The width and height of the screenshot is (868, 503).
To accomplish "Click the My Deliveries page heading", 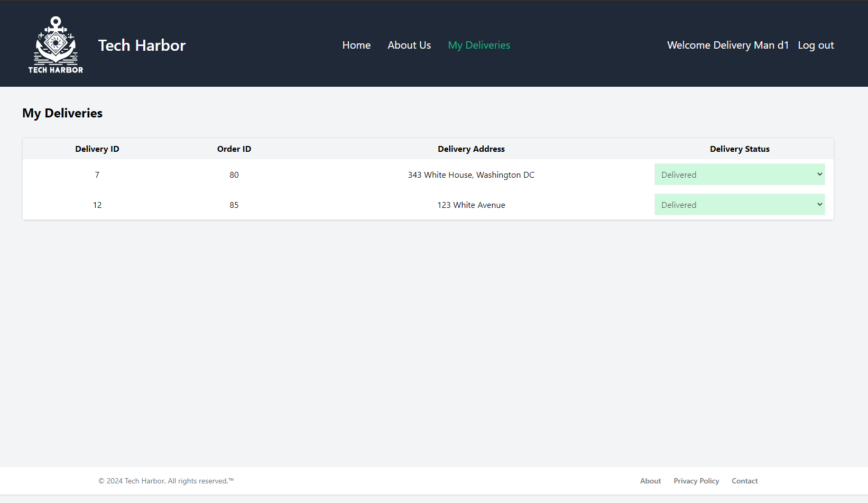I will pyautogui.click(x=62, y=113).
